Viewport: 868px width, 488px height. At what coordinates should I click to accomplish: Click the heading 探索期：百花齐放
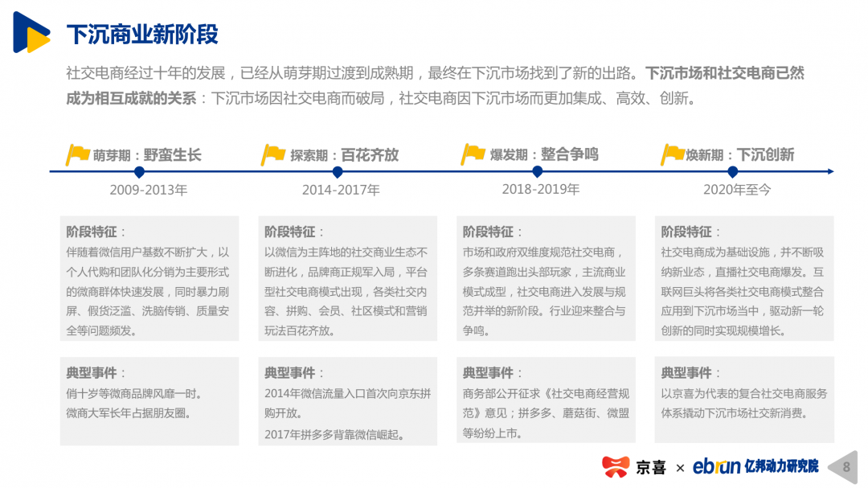pos(344,155)
